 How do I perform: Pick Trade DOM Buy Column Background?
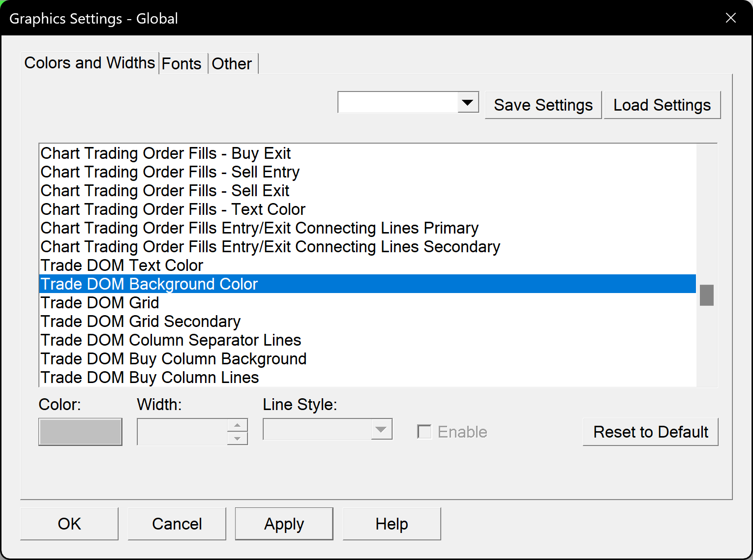tap(174, 359)
